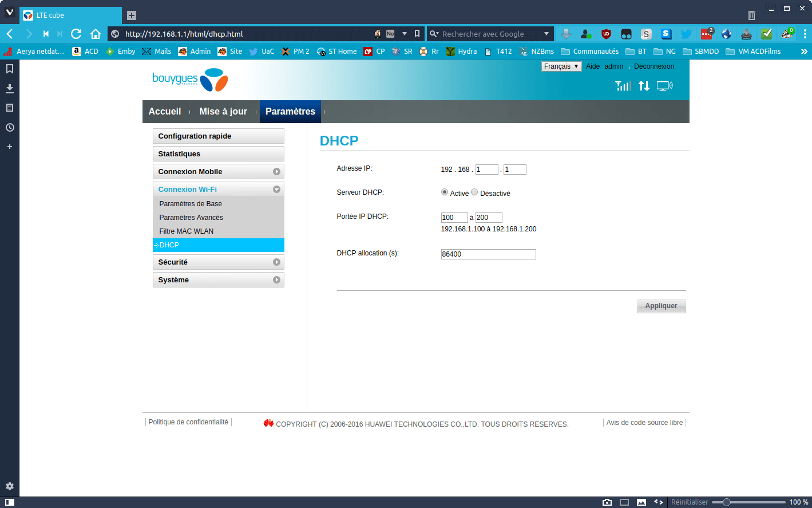812x508 pixels.
Task: Open the Twitter extension icon
Action: click(686, 34)
